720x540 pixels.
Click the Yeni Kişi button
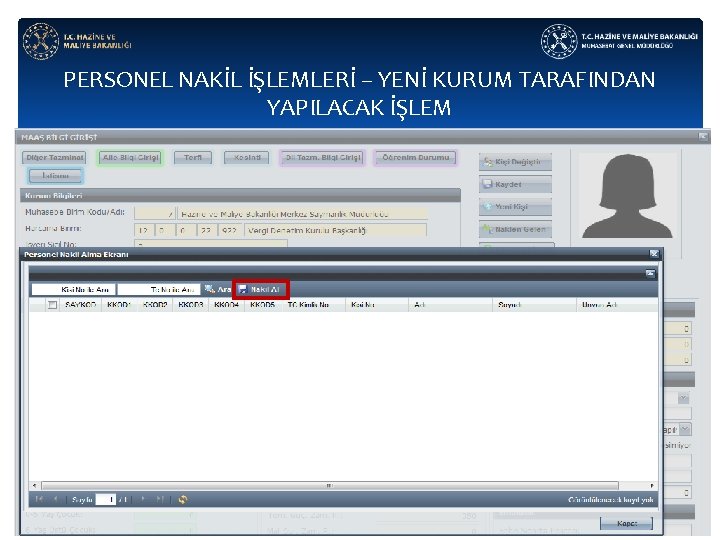pos(515,207)
